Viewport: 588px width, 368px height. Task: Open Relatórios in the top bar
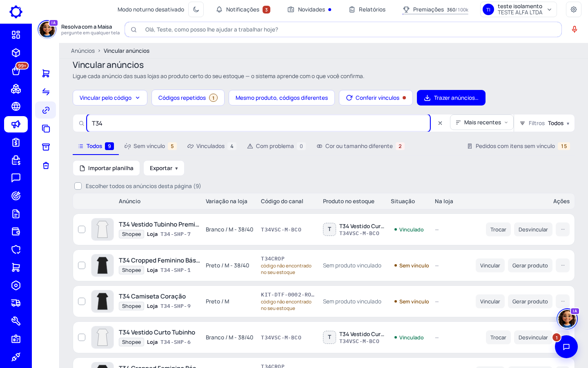pos(367,9)
